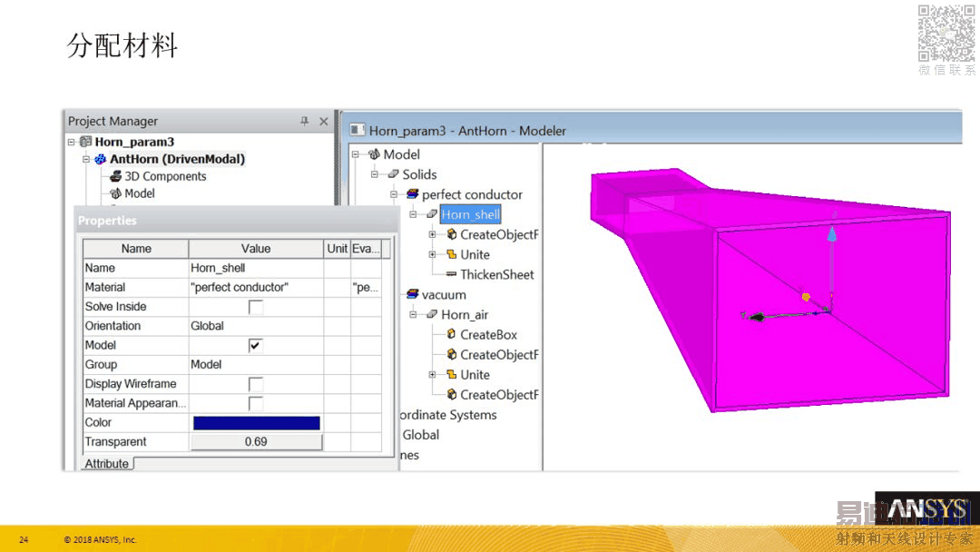This screenshot has width=980, height=552.
Task: Click the vacuum material icon
Action: (x=413, y=294)
